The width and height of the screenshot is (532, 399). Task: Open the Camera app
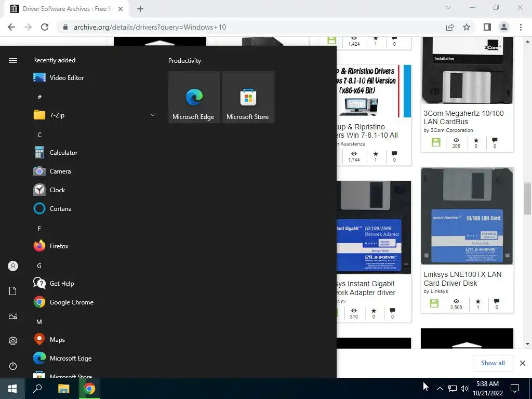pyautogui.click(x=95, y=171)
